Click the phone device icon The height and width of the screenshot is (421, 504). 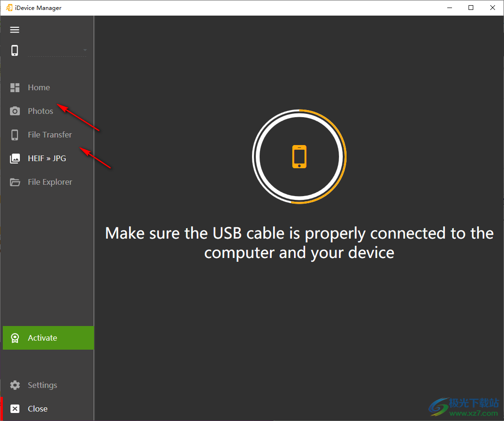[x=15, y=51]
